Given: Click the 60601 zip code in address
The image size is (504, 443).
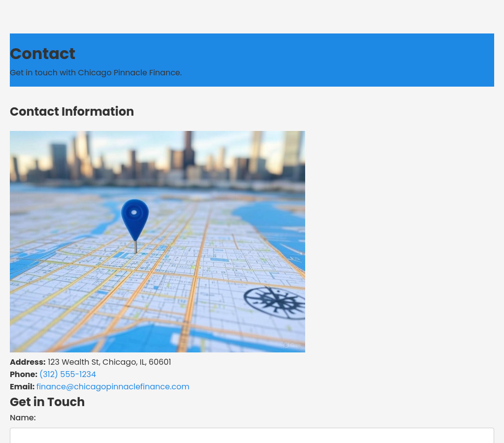Looking at the screenshot, I should pyautogui.click(x=160, y=362).
